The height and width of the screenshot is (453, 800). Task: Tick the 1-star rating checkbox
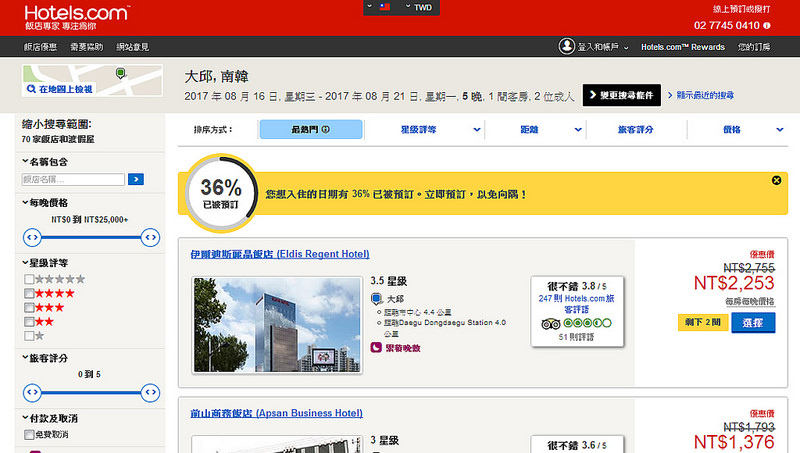pyautogui.click(x=29, y=336)
